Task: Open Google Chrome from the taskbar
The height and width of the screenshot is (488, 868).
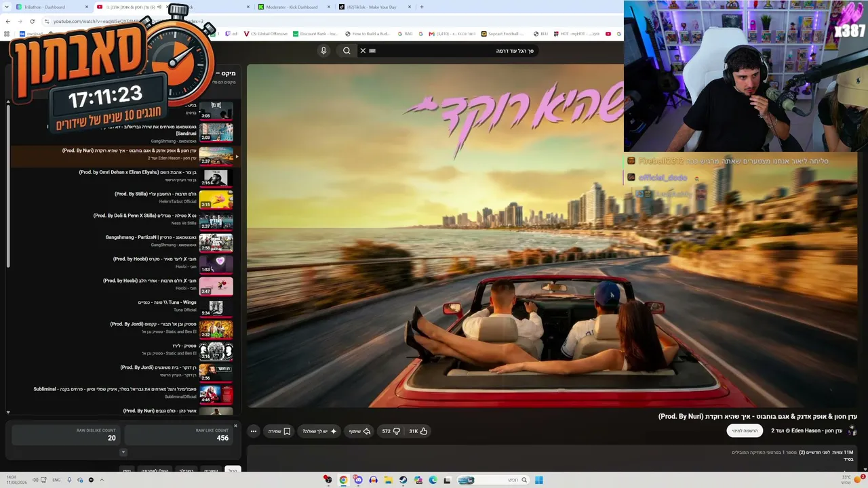Action: click(x=343, y=480)
